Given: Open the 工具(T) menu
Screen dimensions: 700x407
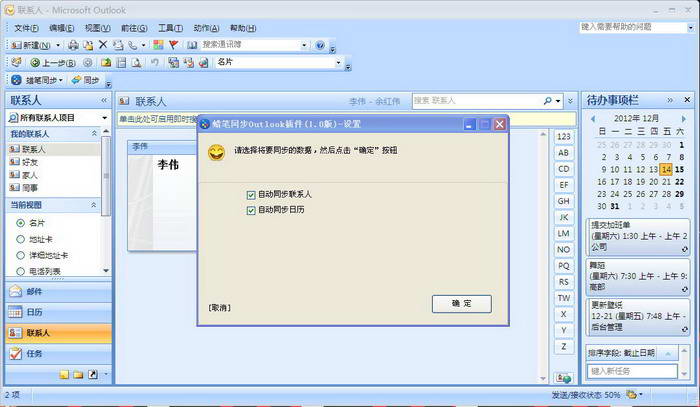Looking at the screenshot, I should 171,28.
